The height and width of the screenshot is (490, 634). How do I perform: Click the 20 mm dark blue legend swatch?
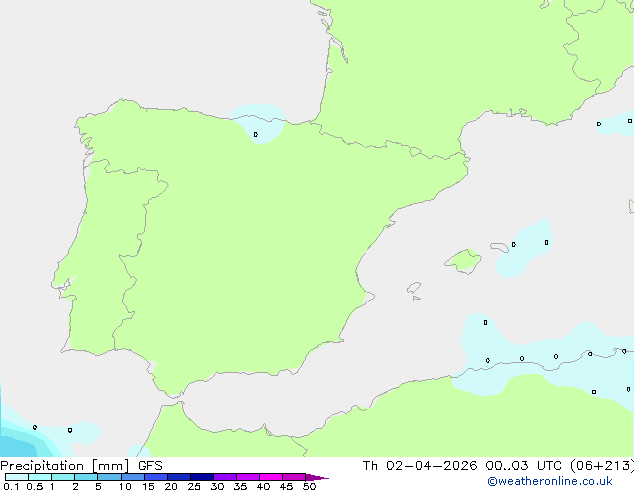(x=179, y=477)
